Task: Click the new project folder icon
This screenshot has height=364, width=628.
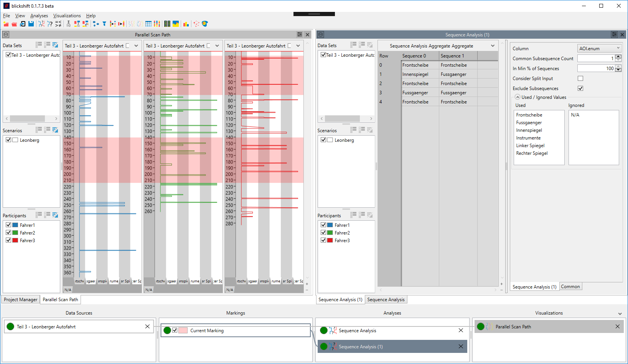Action: click(6, 24)
